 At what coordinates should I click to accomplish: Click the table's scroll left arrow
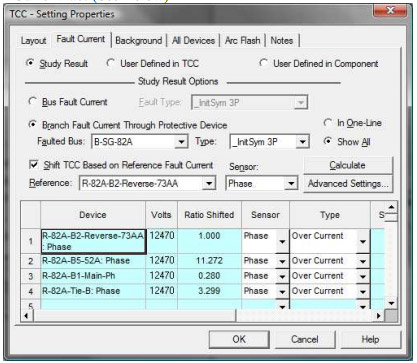pos(27,316)
